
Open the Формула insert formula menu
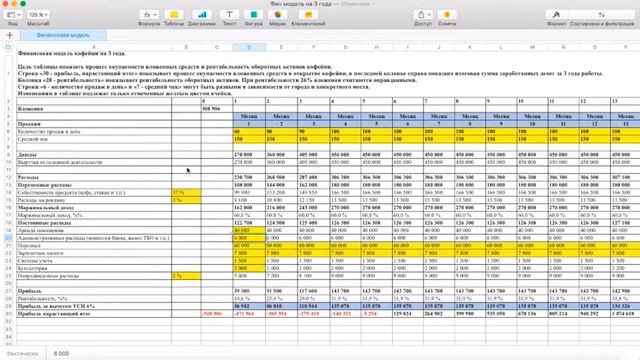pos(149,15)
